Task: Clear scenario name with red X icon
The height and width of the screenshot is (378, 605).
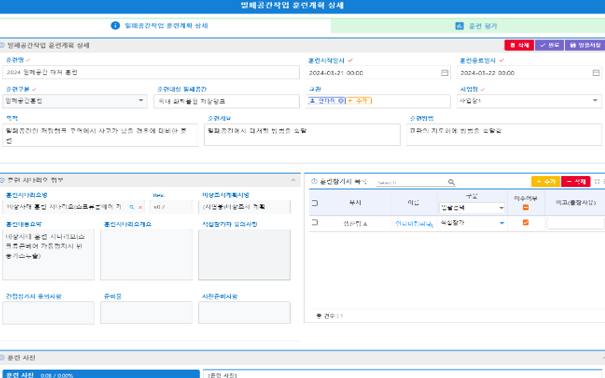Action: click(140, 207)
